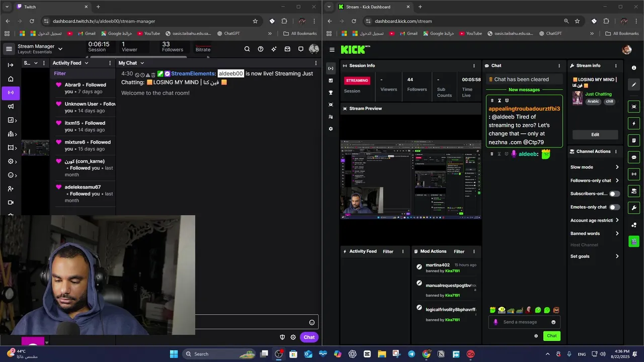This screenshot has height=362, width=644.
Task: Send message with purple Chat button
Action: click(309, 337)
